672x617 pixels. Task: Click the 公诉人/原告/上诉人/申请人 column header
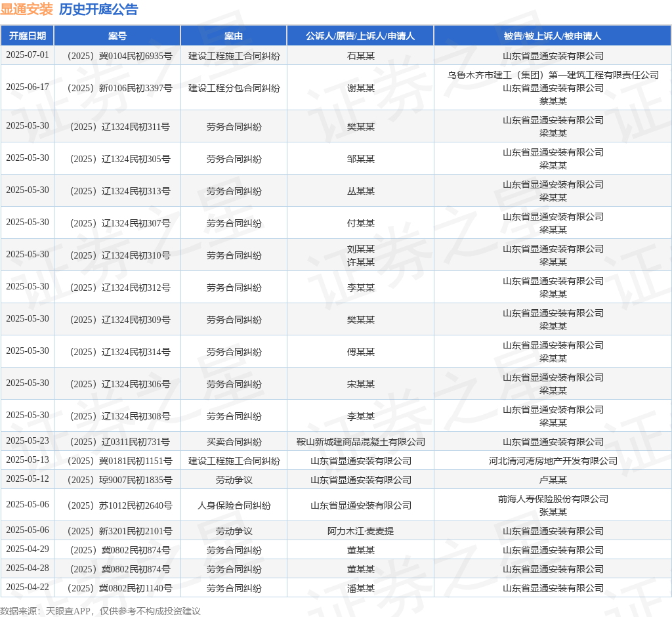coord(360,36)
